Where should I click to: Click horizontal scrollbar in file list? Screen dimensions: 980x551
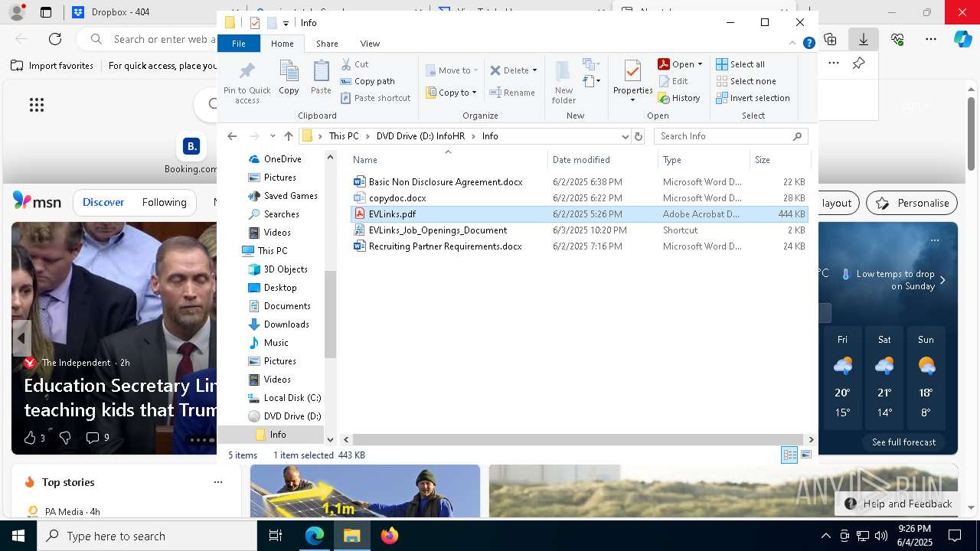coord(578,439)
